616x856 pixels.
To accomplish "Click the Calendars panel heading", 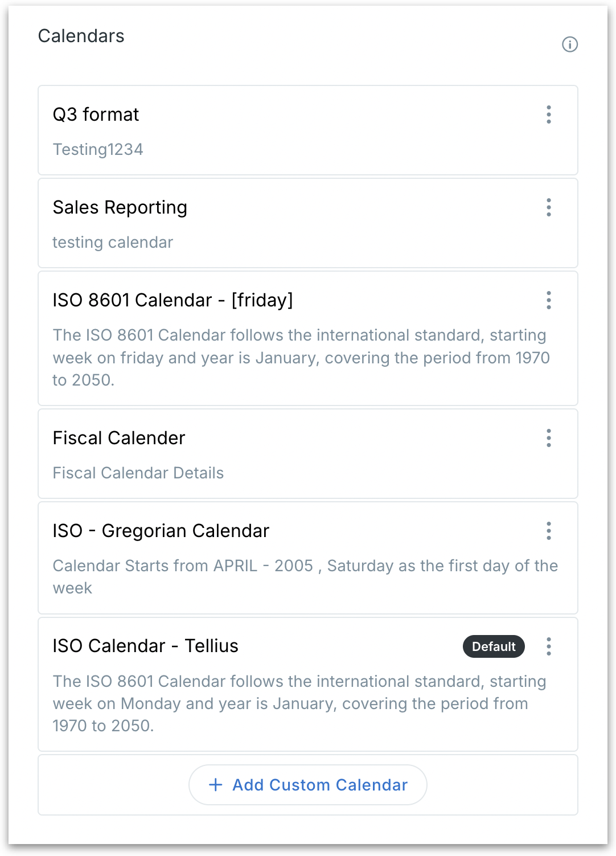I will [81, 36].
